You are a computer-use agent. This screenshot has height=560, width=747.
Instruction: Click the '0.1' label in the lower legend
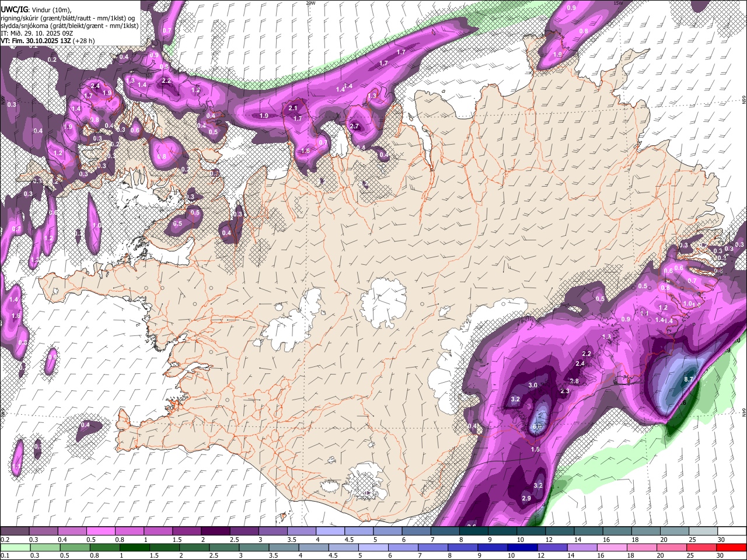(x=4, y=555)
